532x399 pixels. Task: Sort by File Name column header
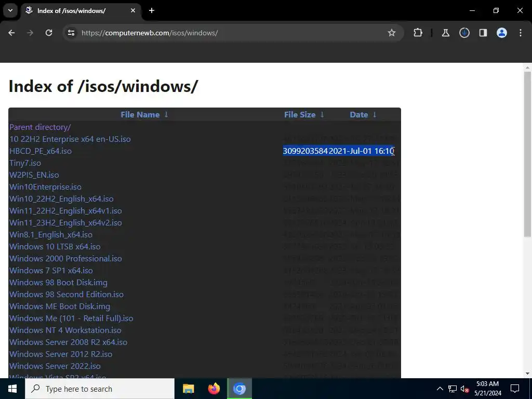pyautogui.click(x=140, y=115)
